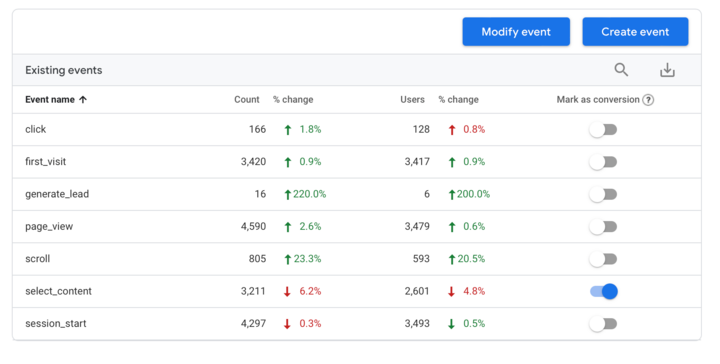Click the scroll event name
Screen dimensions: 720x364
pos(37,259)
